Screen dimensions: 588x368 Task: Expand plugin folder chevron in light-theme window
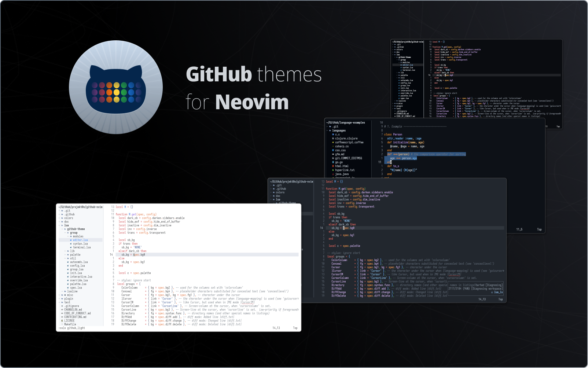click(59, 299)
